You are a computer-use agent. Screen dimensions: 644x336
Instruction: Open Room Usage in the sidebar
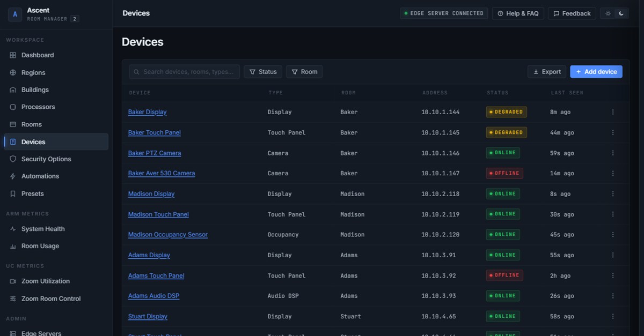pyautogui.click(x=56, y=247)
